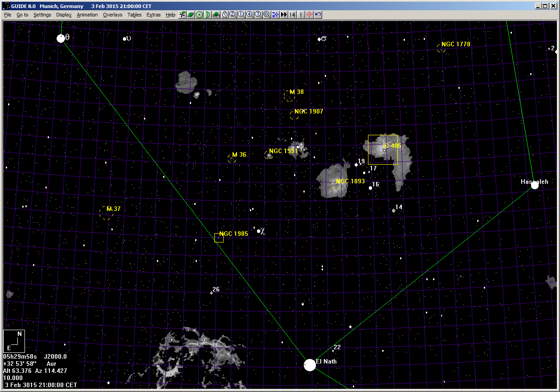
Task: Click the NGC 1778 label
Action: pyautogui.click(x=456, y=44)
